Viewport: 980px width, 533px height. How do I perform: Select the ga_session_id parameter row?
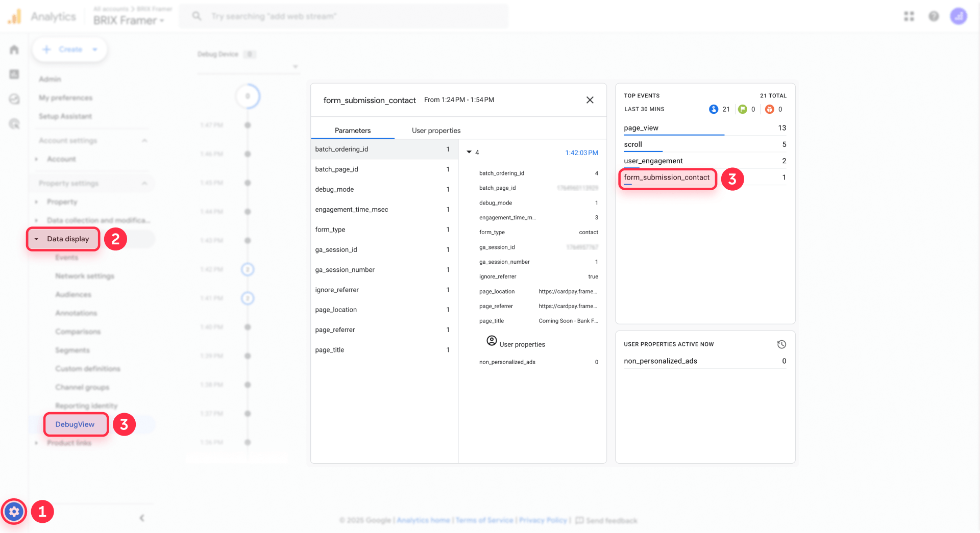tap(384, 249)
